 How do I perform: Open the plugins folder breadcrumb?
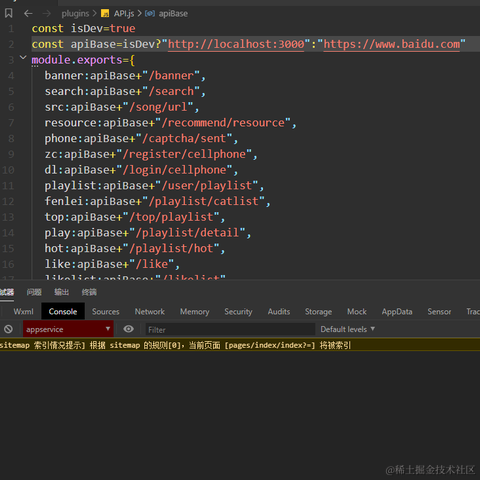click(x=75, y=13)
